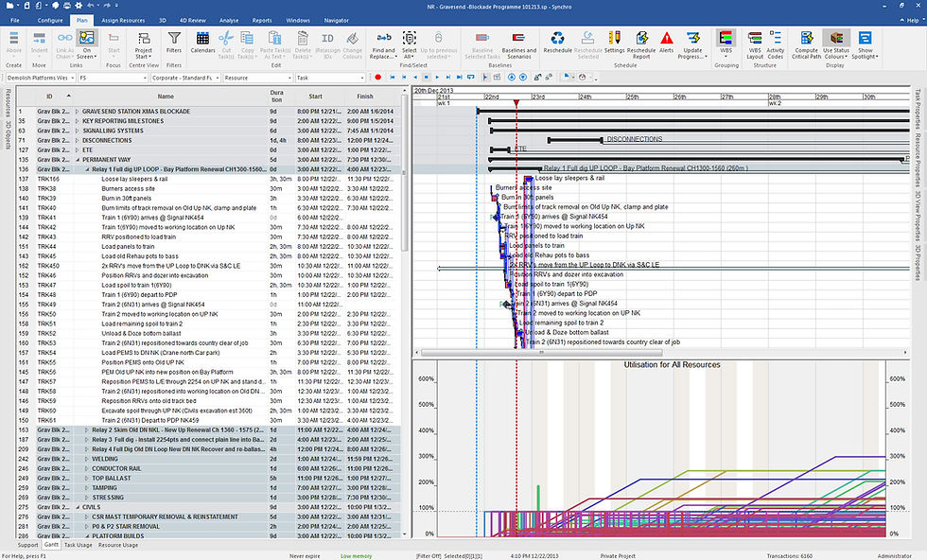Click the Low memory status bar text
Image resolution: width=927 pixels, height=560 pixels.
tap(357, 556)
